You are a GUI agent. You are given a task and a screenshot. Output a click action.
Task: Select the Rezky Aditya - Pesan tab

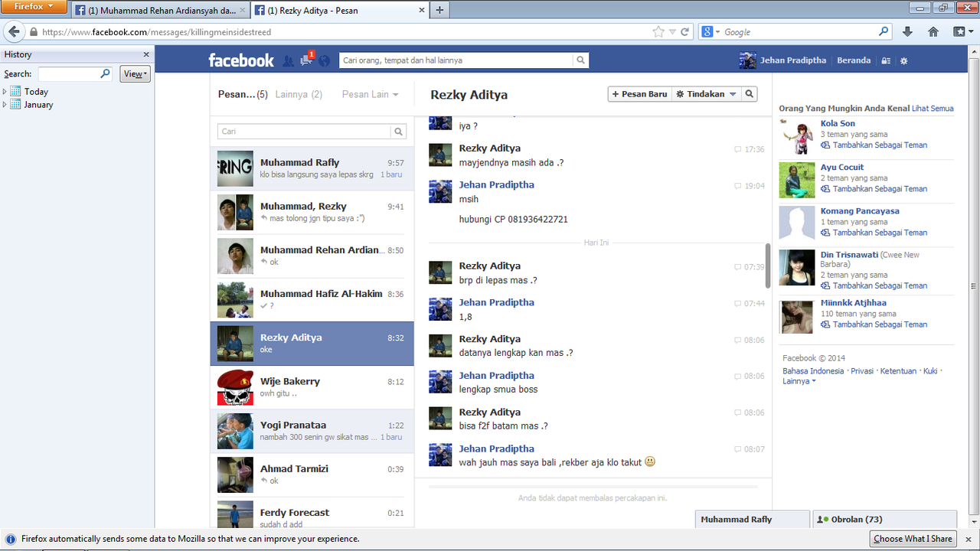tap(339, 11)
